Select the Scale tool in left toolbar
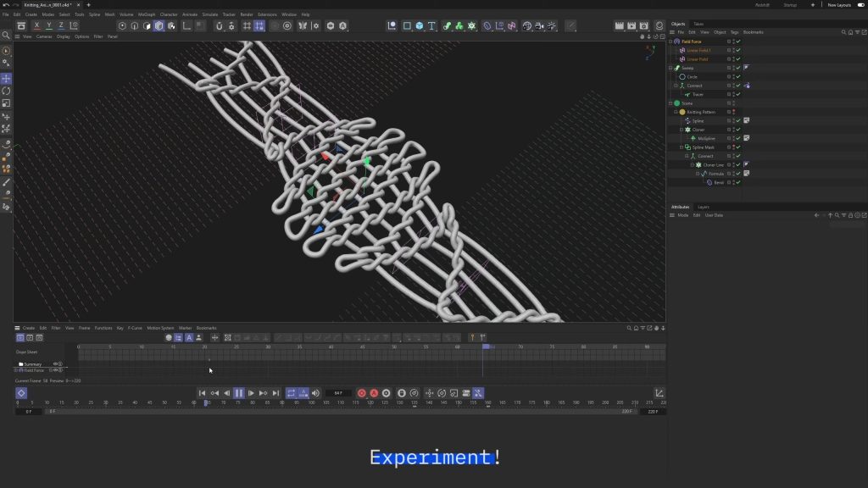Screen dimensions: 868x488 pyautogui.click(x=6, y=103)
